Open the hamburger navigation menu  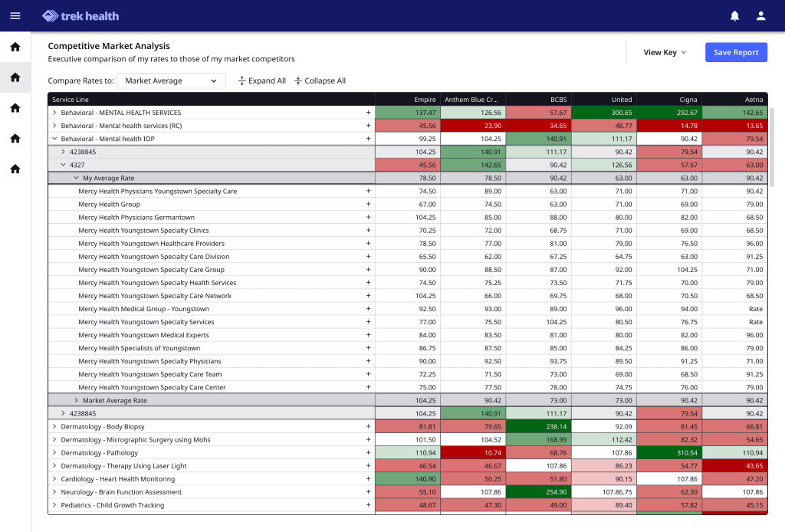(x=15, y=15)
